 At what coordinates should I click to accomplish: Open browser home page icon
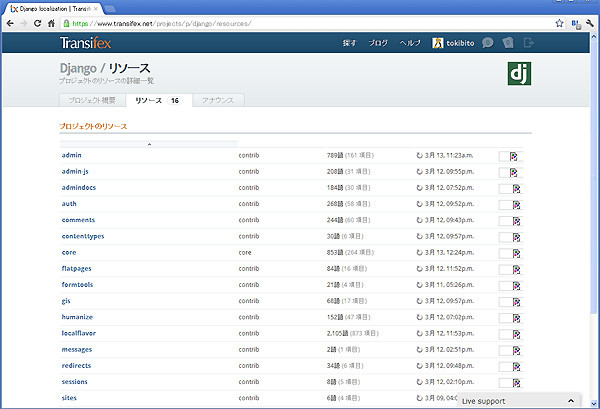click(x=51, y=23)
